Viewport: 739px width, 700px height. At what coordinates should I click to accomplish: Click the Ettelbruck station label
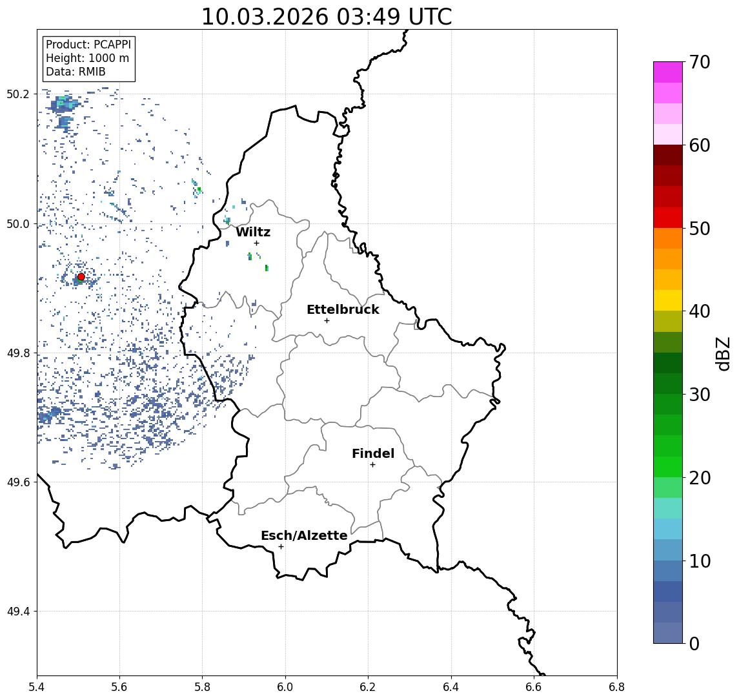click(343, 309)
